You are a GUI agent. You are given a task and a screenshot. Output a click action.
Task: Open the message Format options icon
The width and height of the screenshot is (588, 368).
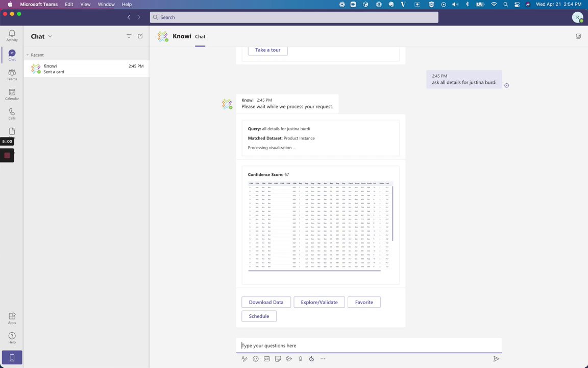click(244, 359)
